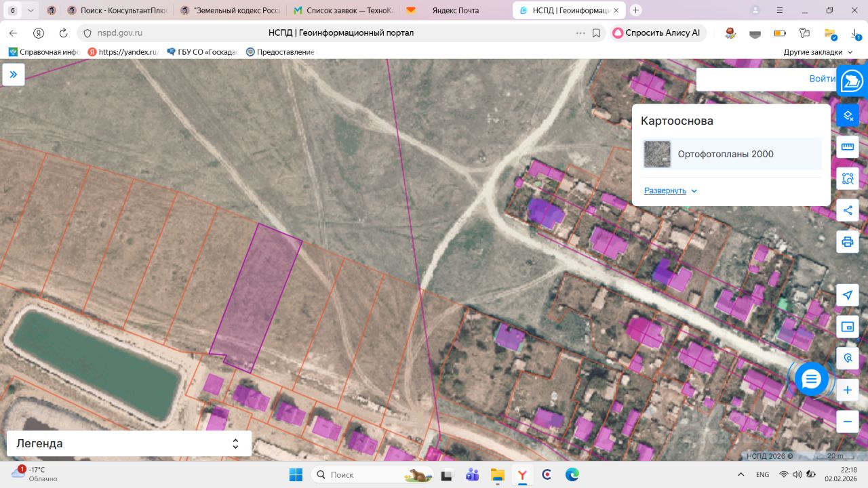
Task: Go back in browser history
Action: pyautogui.click(x=13, y=33)
